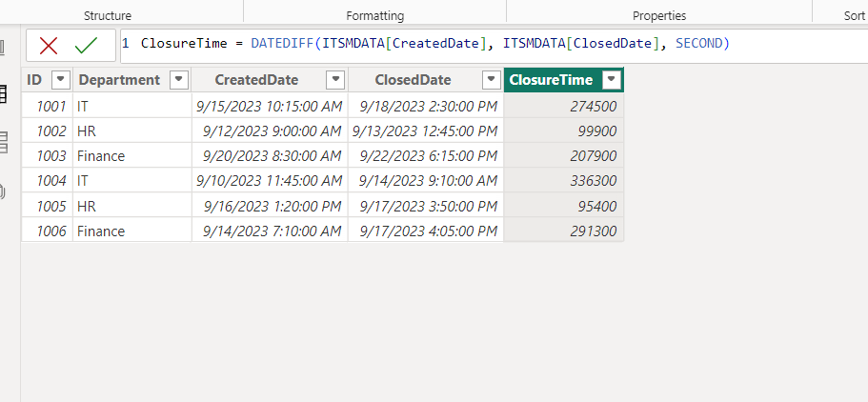Click the Formatting ribbon group label

[x=374, y=16]
